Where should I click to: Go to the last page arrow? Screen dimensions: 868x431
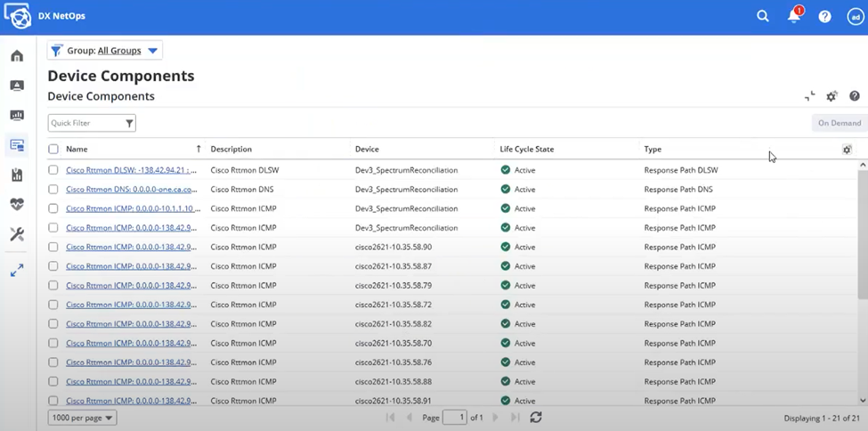click(x=515, y=418)
